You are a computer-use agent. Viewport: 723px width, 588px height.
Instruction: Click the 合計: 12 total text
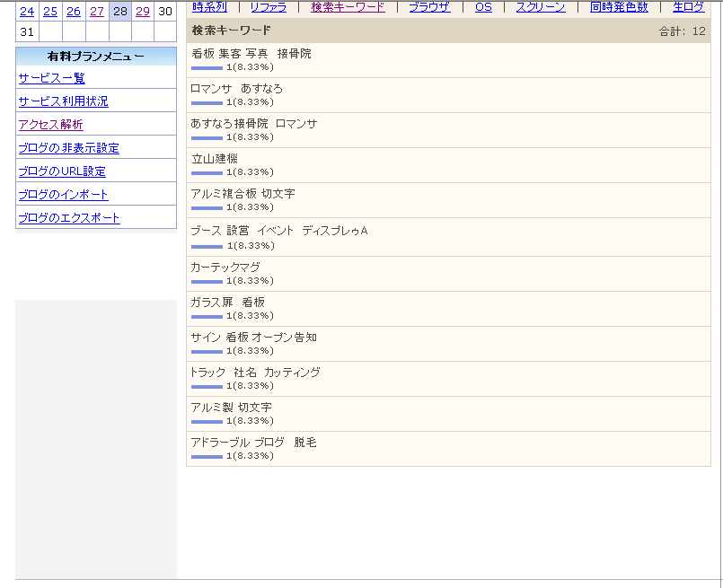[682, 31]
